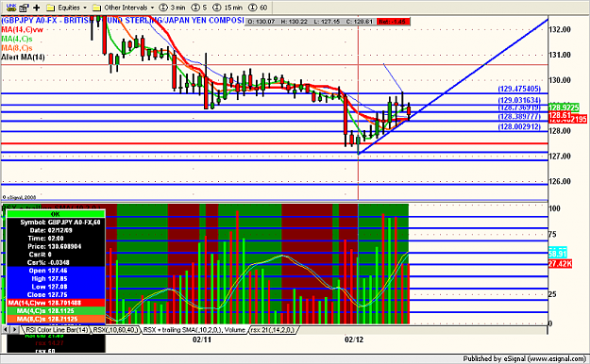Click the right tab scroll arrow
Viewport: 590px width, 364px height.
coord(15,330)
